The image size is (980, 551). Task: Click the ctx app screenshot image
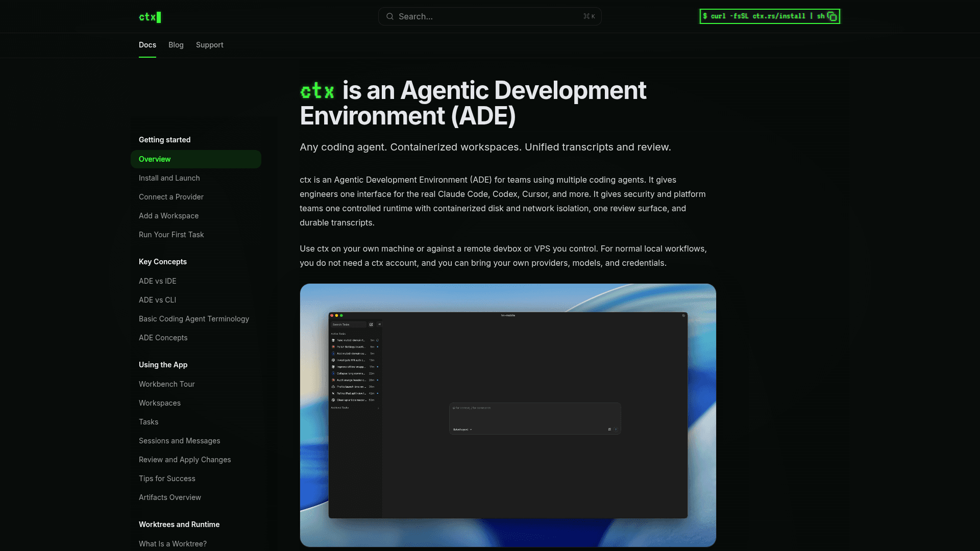coord(507,415)
